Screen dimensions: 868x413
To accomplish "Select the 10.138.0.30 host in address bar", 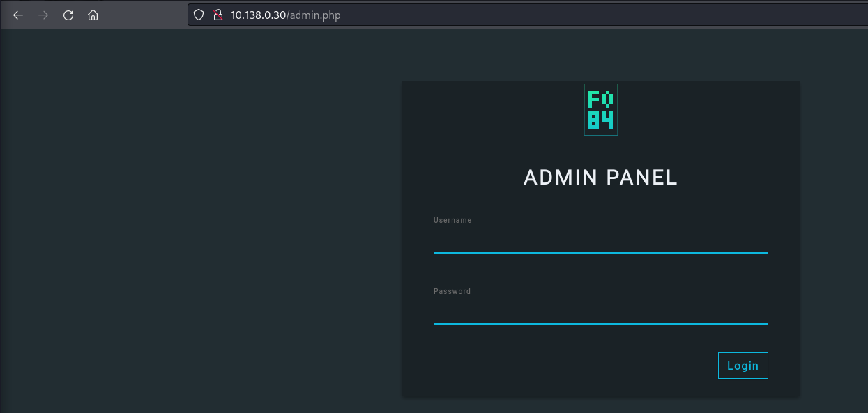I will click(258, 15).
